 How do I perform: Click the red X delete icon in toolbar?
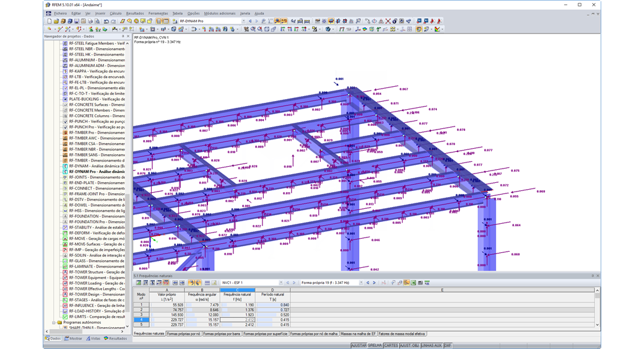coord(388,21)
